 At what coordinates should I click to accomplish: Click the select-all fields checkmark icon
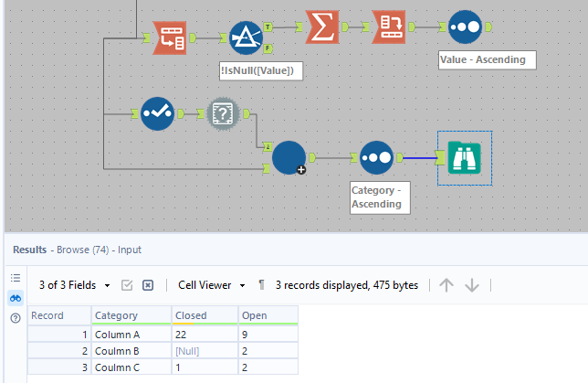127,285
